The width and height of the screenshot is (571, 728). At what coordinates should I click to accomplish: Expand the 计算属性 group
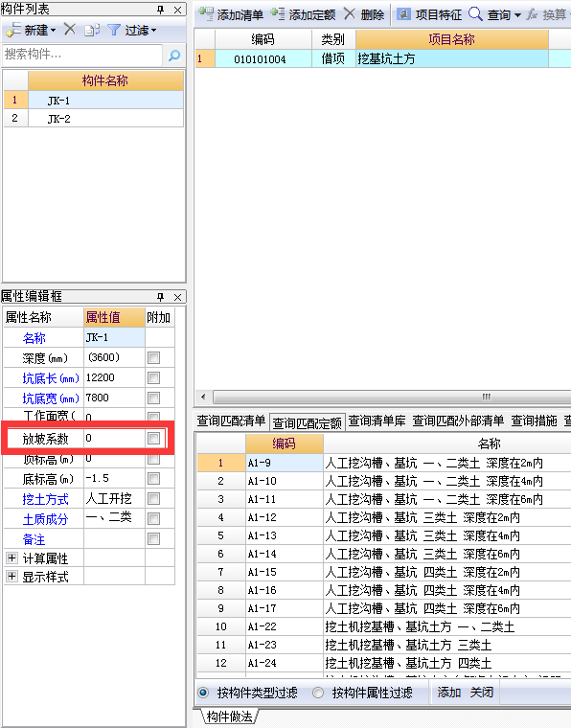[12, 557]
